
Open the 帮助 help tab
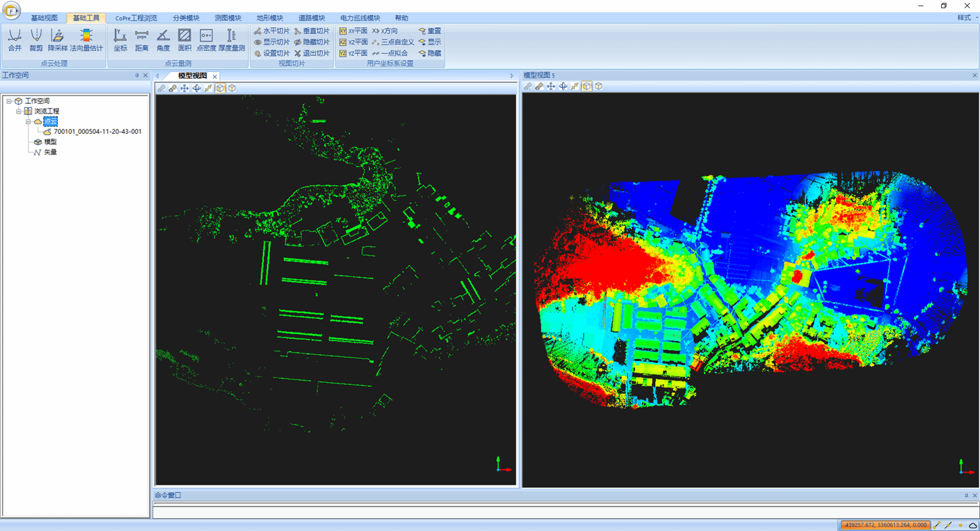(x=402, y=18)
